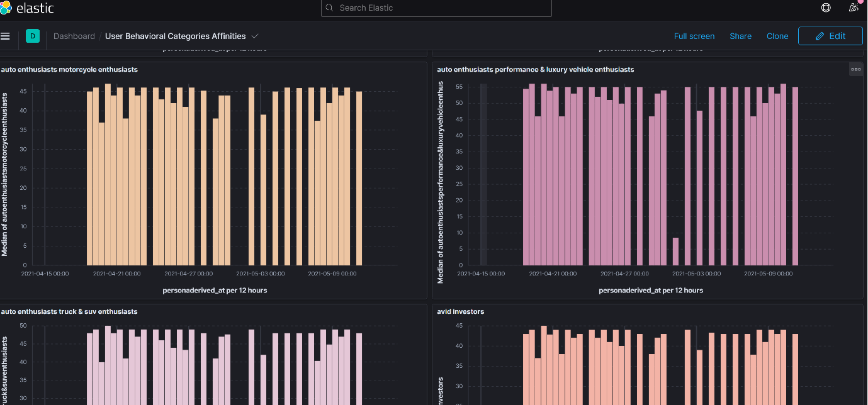
Task: Click the Dashboard breadcrumb
Action: (x=74, y=36)
